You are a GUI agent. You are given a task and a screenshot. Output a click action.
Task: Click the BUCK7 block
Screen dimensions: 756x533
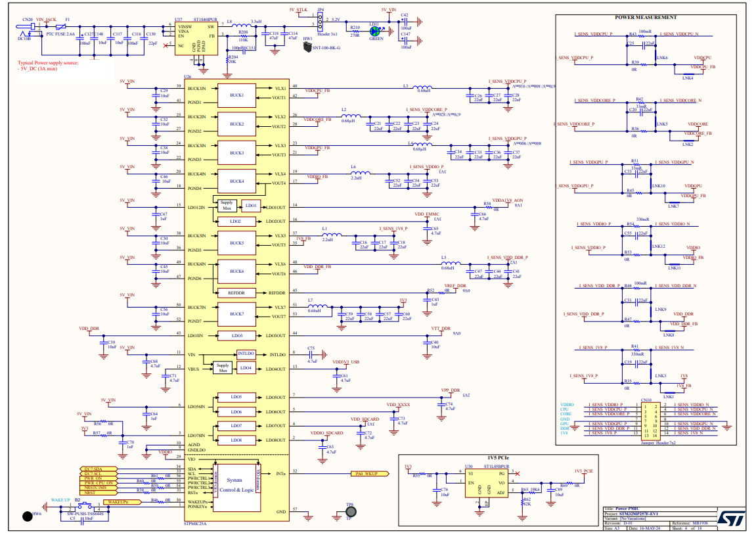coord(236,314)
